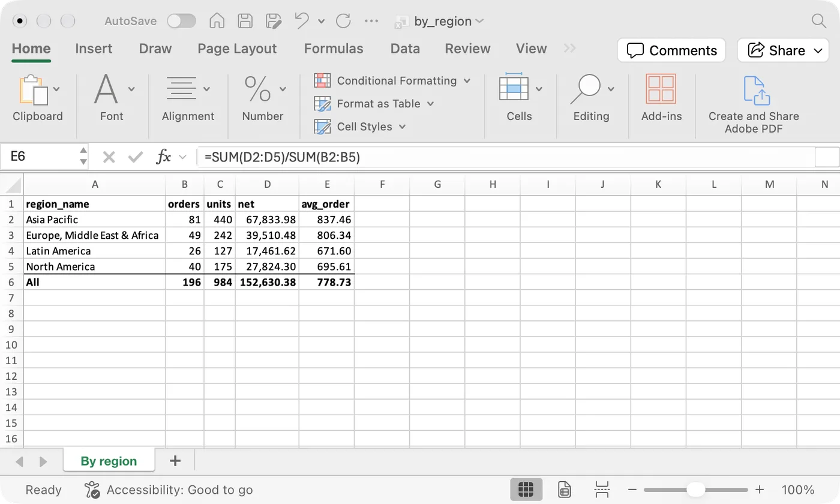Switch to Page Layout view
840x504 pixels.
564,490
